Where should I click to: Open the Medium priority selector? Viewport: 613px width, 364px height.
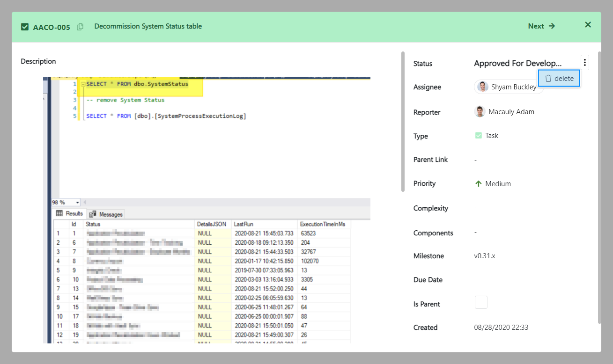click(497, 184)
